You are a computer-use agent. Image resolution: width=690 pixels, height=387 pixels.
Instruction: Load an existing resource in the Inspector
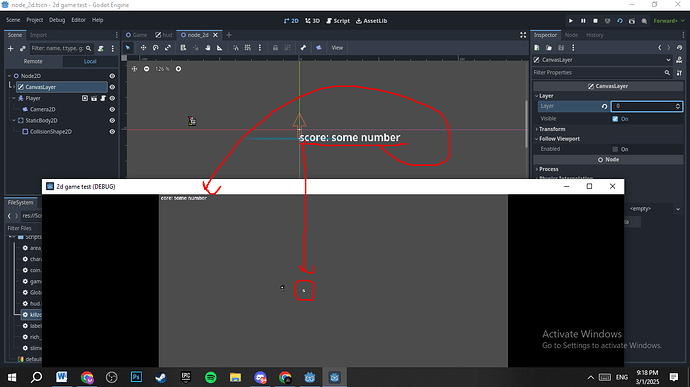coord(549,48)
